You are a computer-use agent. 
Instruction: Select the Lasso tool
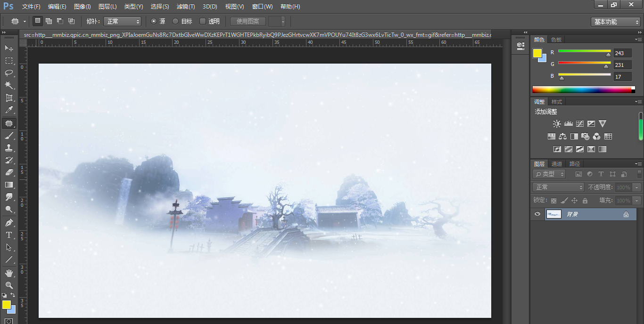(9, 73)
